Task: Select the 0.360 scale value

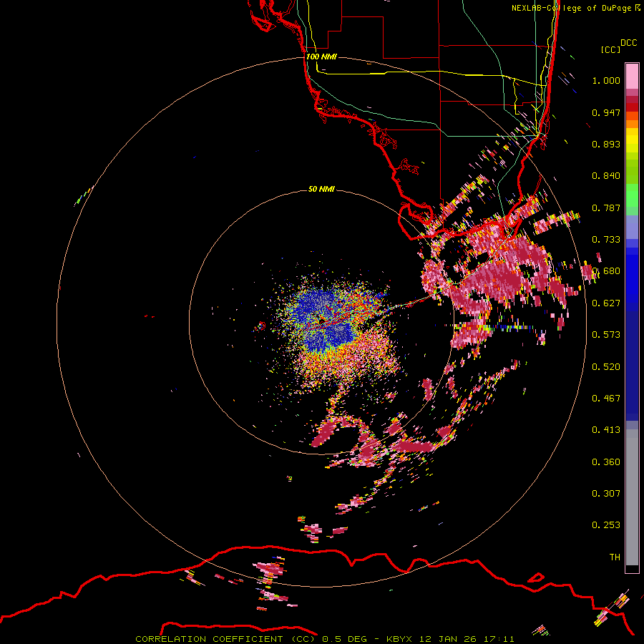Action: click(x=606, y=462)
